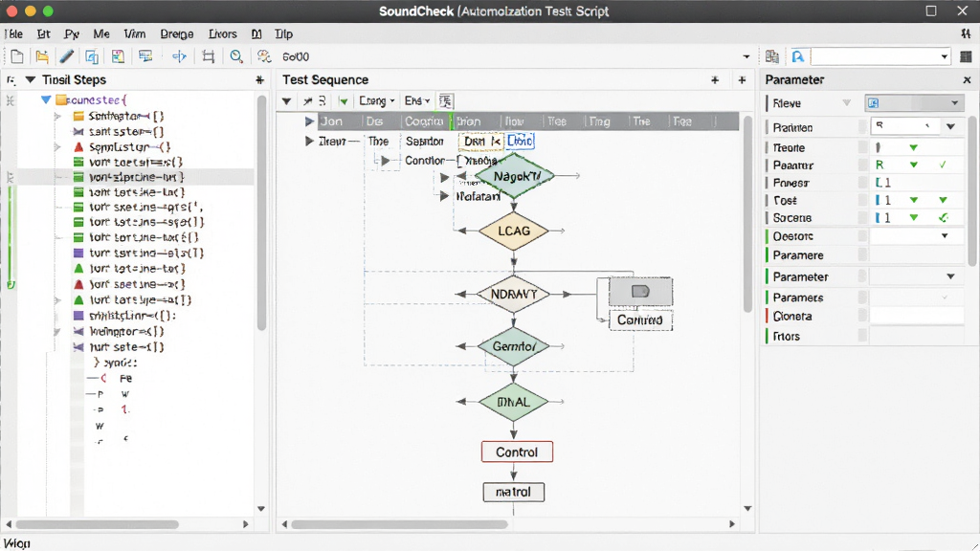Click the new blank document toolbar icon
This screenshot has height=551, width=980.
point(17,56)
